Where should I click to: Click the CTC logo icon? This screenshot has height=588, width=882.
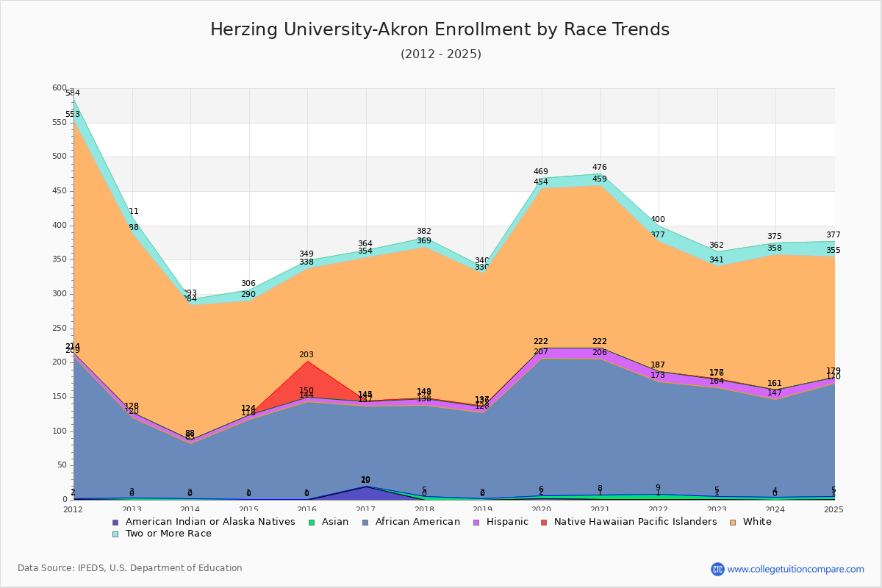pyautogui.click(x=717, y=569)
